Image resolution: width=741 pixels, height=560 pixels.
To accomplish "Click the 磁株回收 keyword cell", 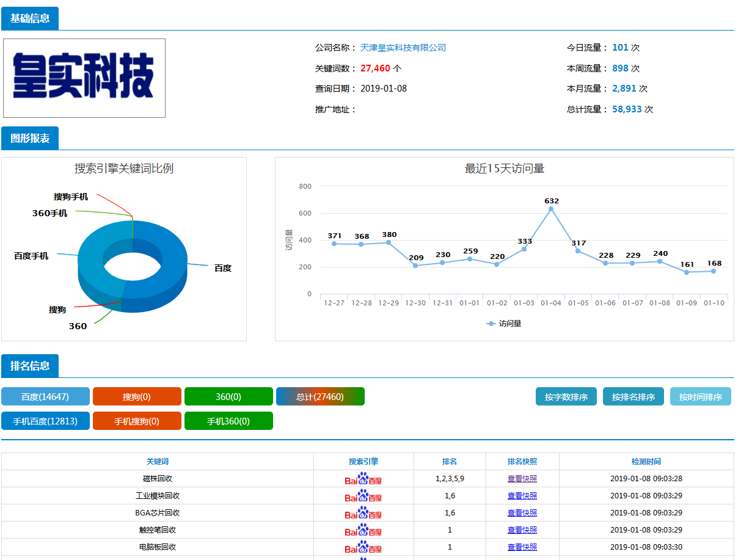I will 158,479.
